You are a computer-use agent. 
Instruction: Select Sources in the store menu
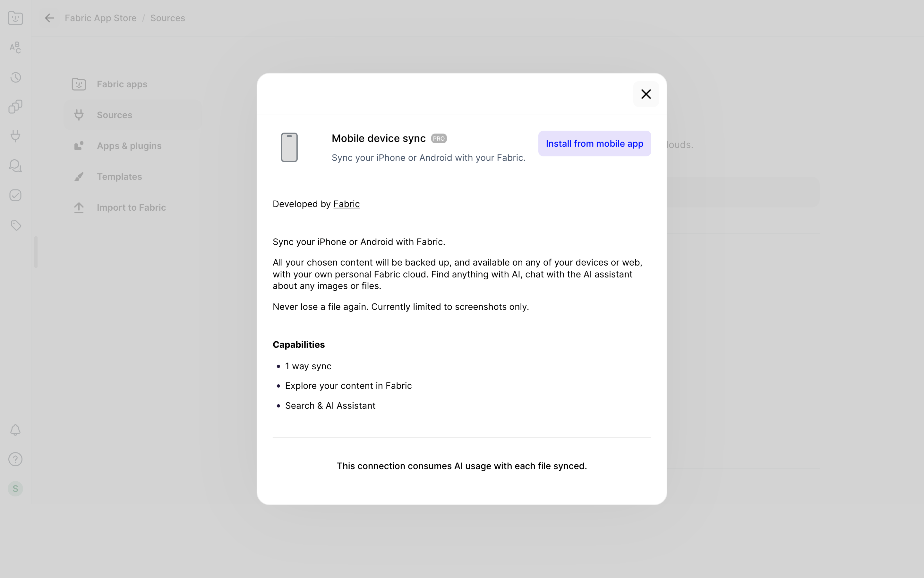[x=133, y=115]
